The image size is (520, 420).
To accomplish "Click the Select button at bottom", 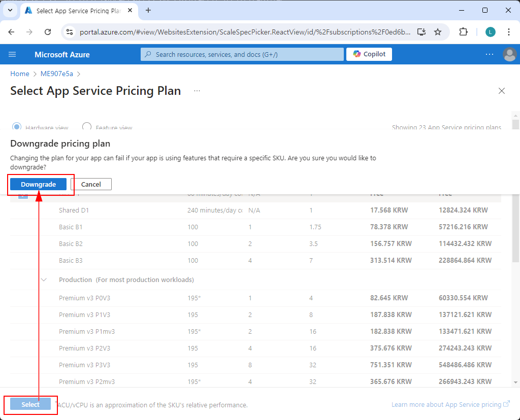I will 30,404.
